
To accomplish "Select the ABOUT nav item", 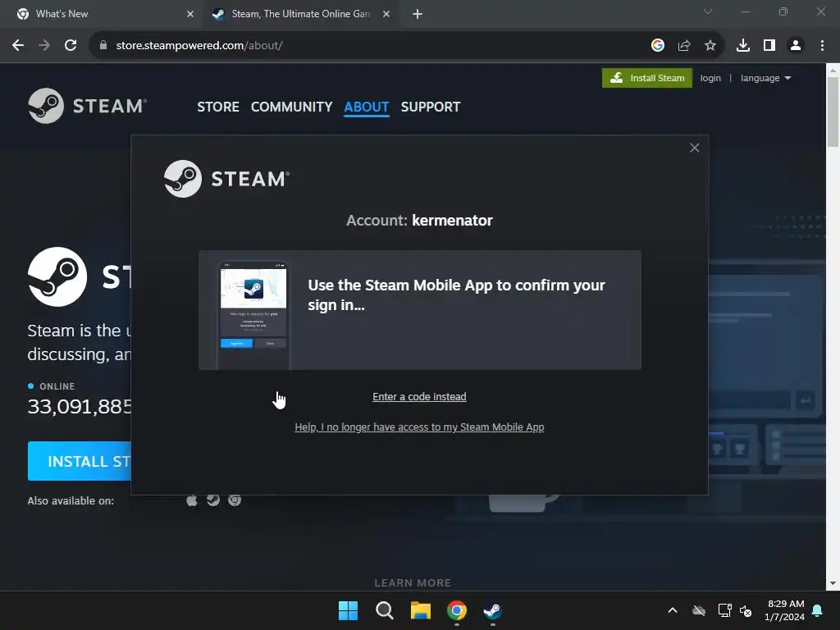I will click(x=367, y=107).
